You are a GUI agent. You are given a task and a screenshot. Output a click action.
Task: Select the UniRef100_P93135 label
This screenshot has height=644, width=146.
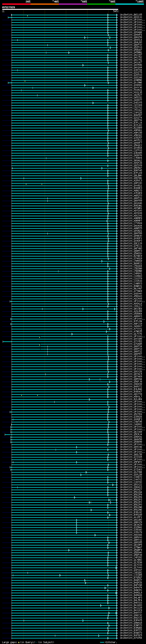pyautogui.click(x=131, y=93)
